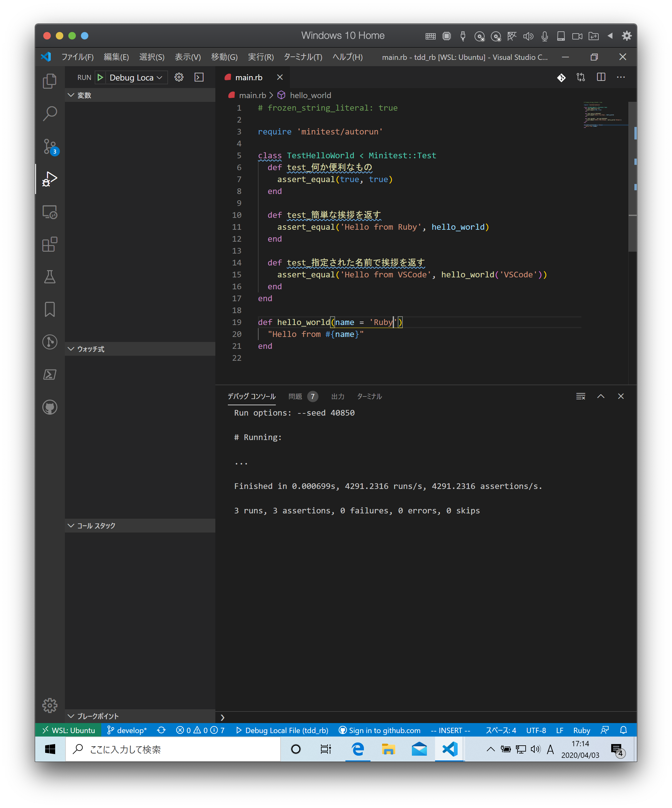Click Sign in to github.com

(x=380, y=730)
